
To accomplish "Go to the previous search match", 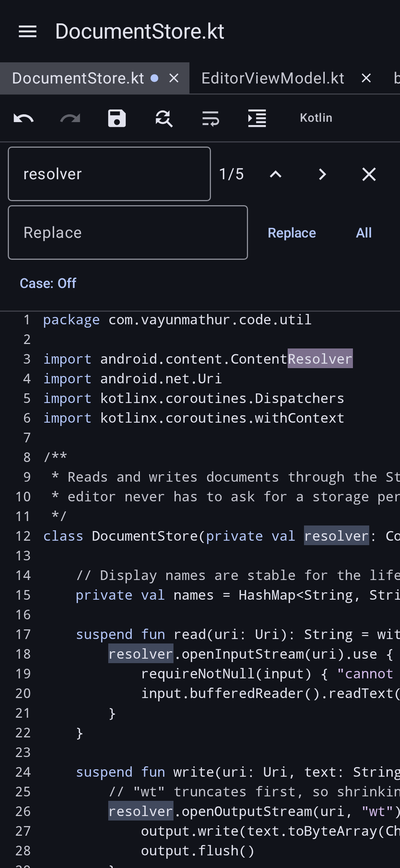I will 275,174.
